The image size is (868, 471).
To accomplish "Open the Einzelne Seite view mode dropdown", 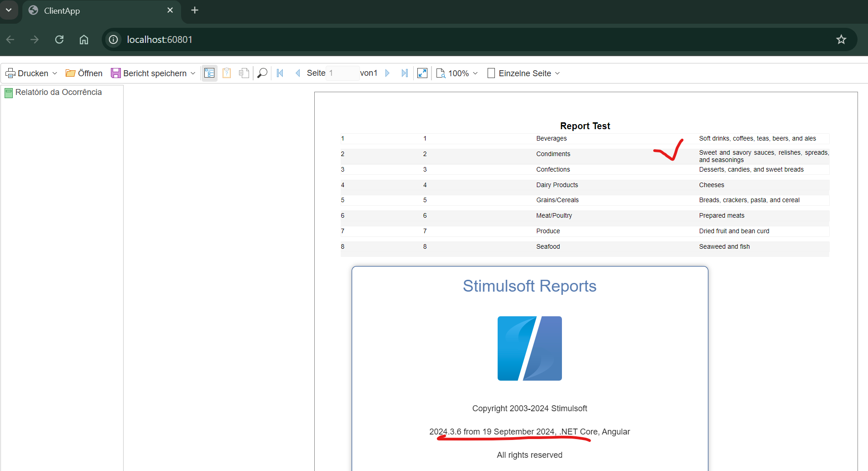I will click(524, 73).
